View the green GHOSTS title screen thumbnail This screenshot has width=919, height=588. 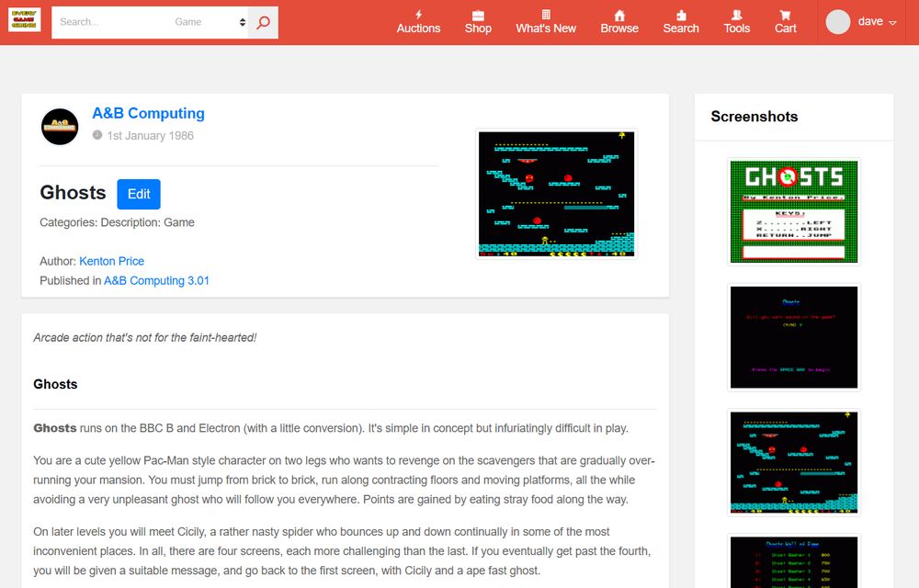(x=794, y=211)
